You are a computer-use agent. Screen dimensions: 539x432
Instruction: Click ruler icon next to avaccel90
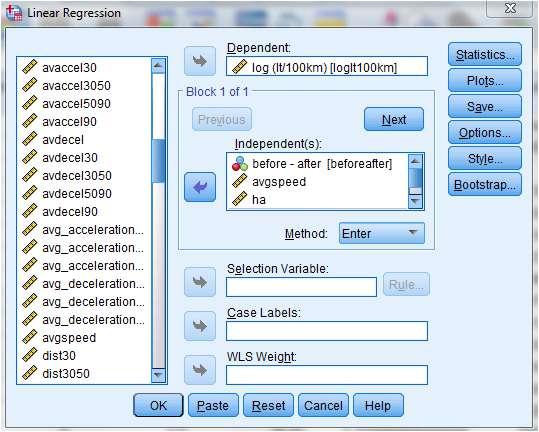(x=30, y=121)
